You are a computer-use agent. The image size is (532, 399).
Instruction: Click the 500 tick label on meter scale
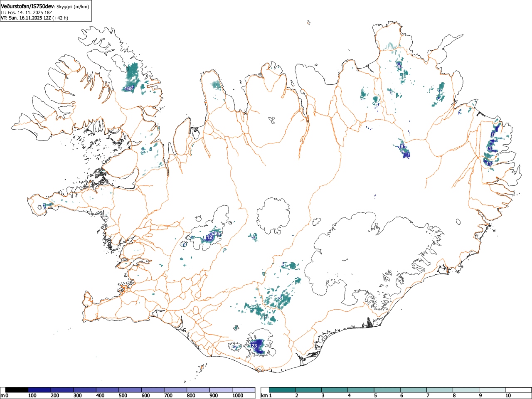123,396
